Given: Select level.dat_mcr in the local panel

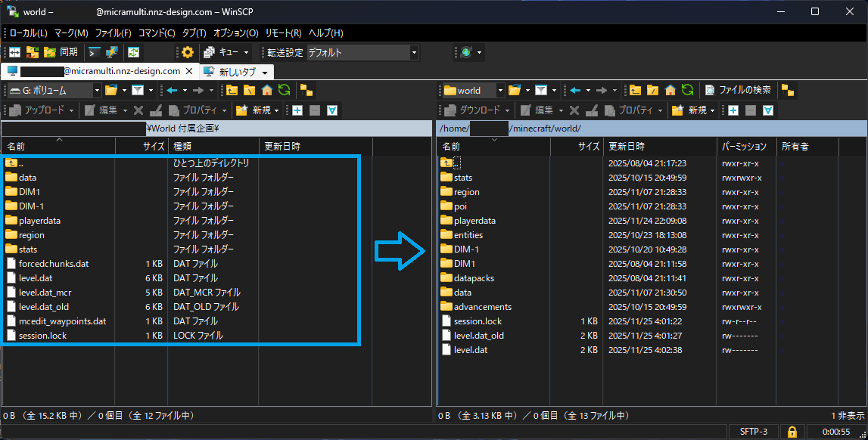Looking at the screenshot, I should [45, 293].
